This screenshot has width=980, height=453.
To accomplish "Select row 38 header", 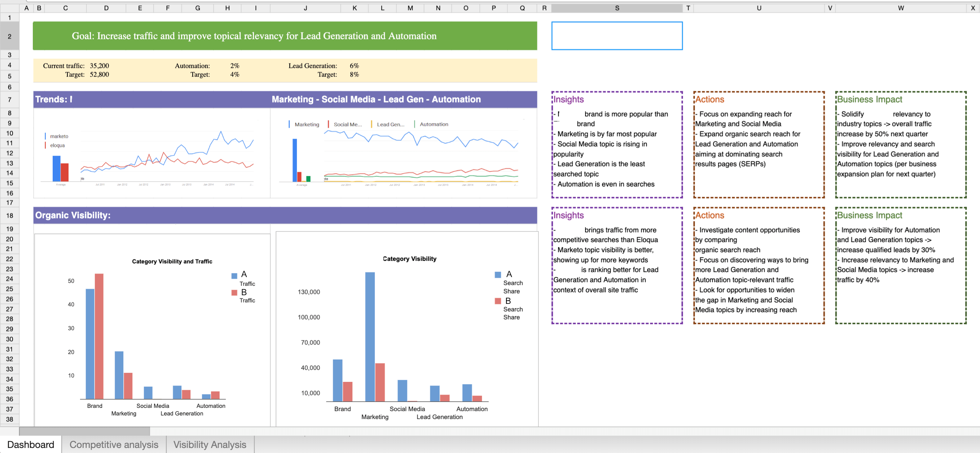I will point(9,419).
